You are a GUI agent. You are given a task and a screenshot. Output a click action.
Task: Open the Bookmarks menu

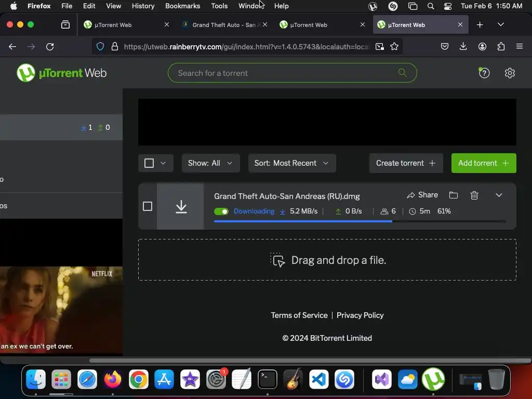pyautogui.click(x=182, y=6)
